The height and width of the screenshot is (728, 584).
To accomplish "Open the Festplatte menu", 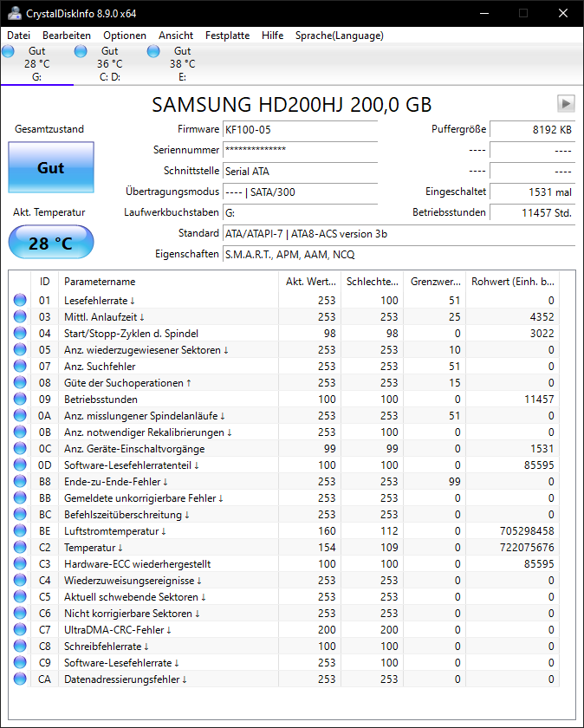I will 228,36.
